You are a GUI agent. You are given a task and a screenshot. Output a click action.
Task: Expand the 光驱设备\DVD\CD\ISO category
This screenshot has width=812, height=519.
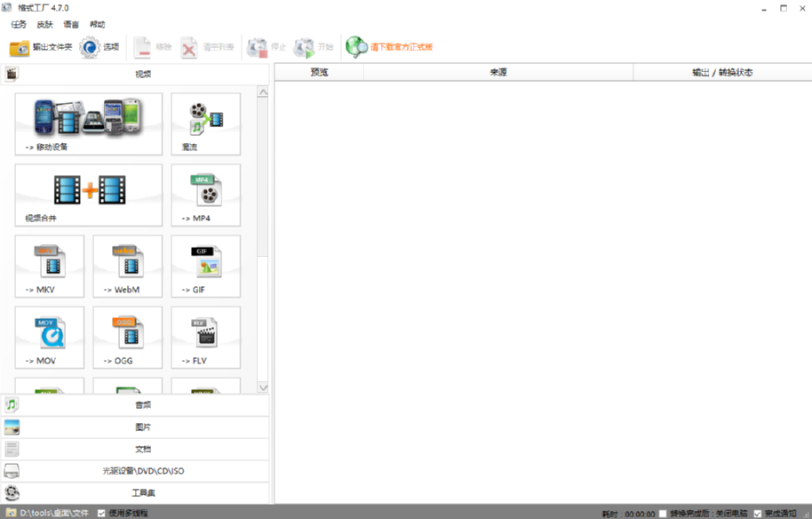click(x=135, y=471)
